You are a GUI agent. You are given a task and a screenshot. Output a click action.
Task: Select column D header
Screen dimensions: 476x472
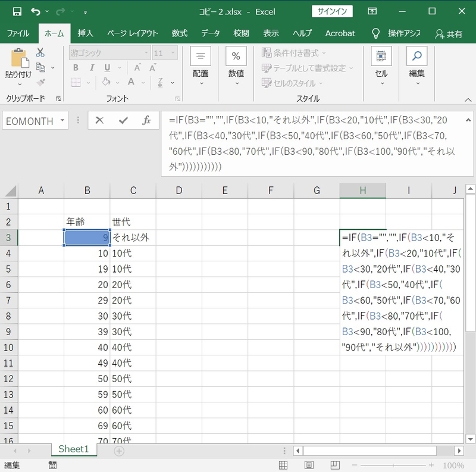pos(179,190)
